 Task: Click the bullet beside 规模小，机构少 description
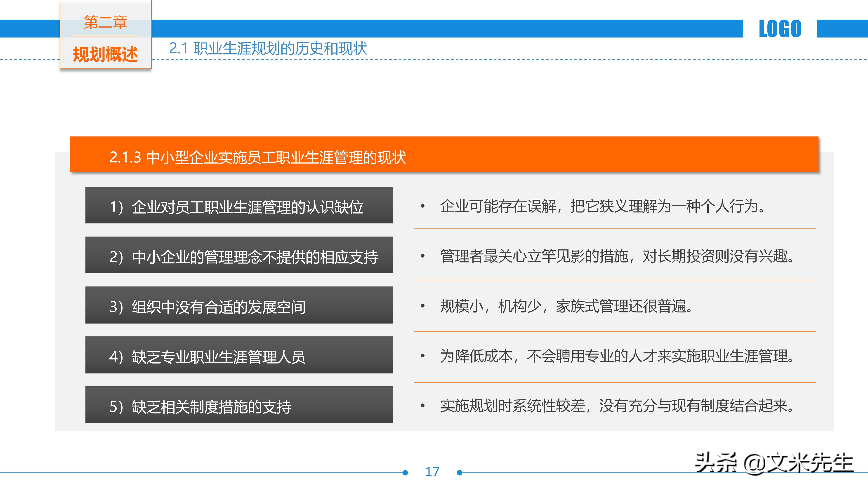(x=423, y=305)
